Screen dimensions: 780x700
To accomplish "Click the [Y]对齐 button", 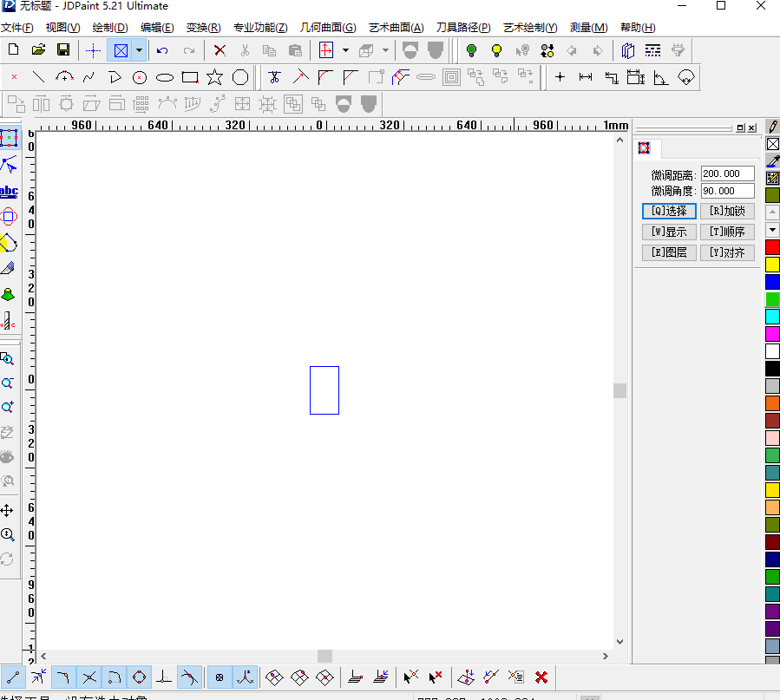I will tap(727, 252).
